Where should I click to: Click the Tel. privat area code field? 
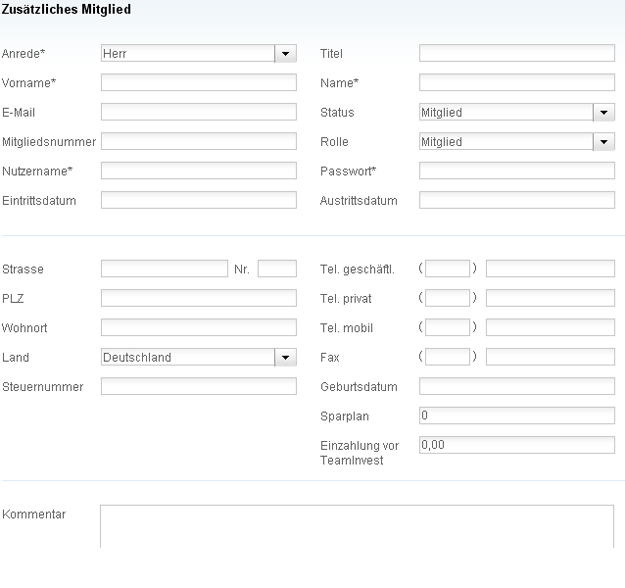point(447,298)
